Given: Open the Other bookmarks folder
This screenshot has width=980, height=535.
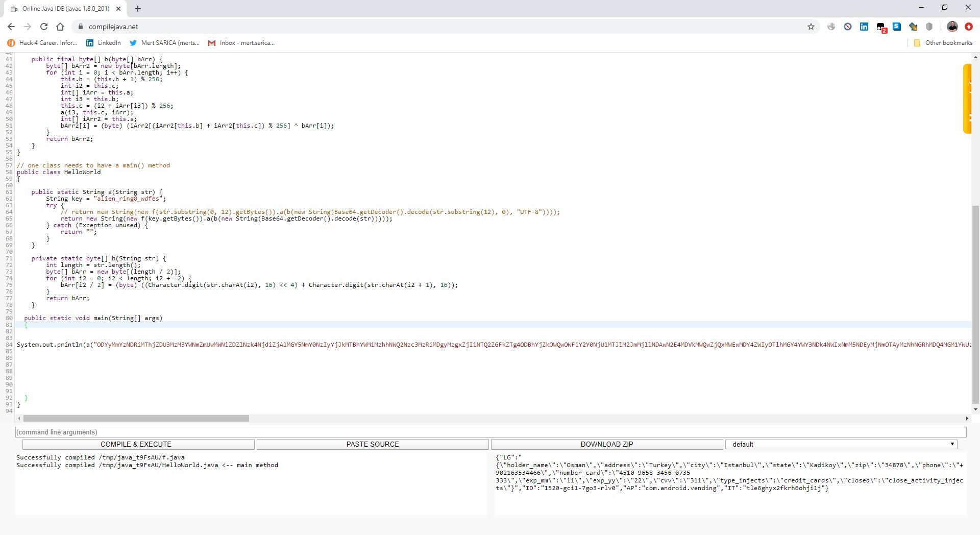Looking at the screenshot, I should click(943, 43).
